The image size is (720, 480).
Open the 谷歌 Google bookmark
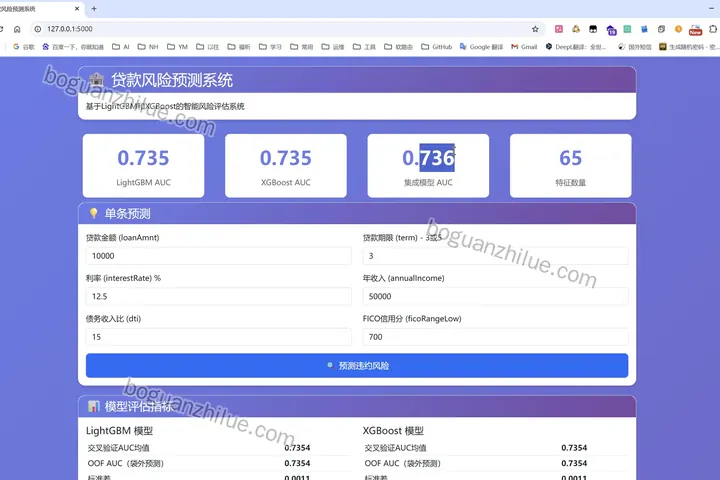click(24, 47)
